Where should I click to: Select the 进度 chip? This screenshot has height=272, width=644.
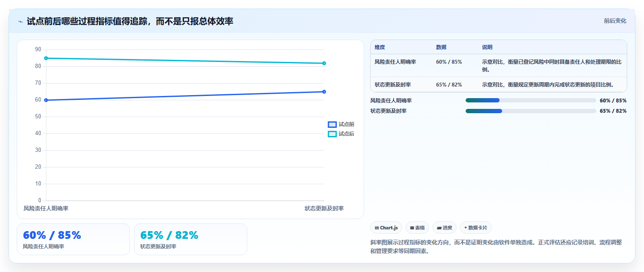click(x=445, y=228)
